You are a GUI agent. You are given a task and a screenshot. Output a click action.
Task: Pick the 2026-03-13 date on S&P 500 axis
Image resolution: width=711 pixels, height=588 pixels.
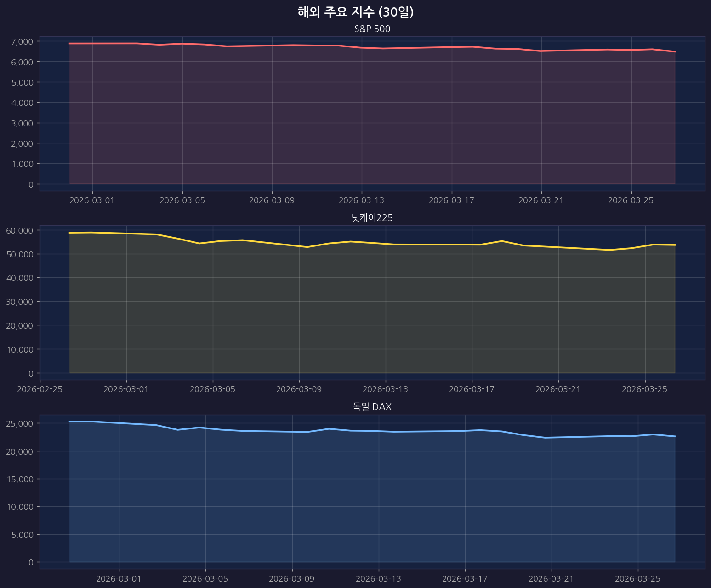(362, 200)
